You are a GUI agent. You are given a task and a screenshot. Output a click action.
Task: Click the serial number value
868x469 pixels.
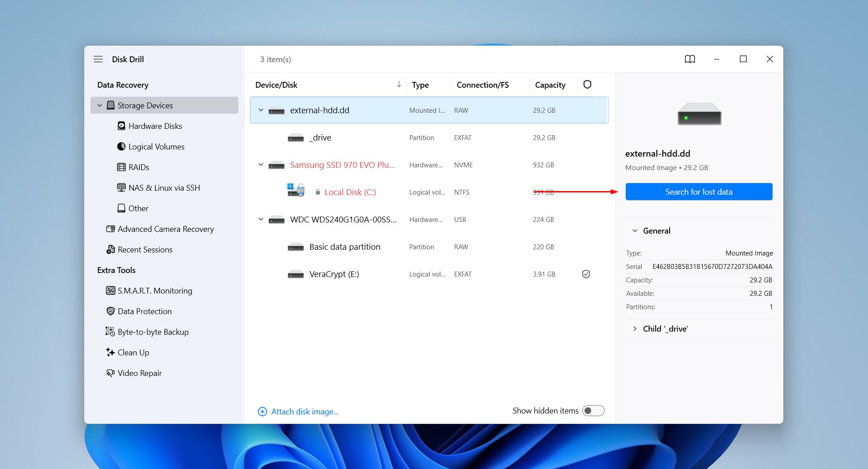coord(712,267)
